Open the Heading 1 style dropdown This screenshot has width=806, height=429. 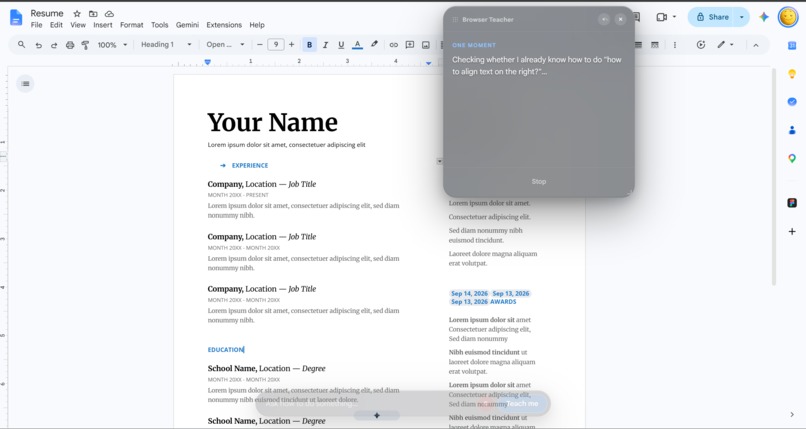pyautogui.click(x=166, y=45)
